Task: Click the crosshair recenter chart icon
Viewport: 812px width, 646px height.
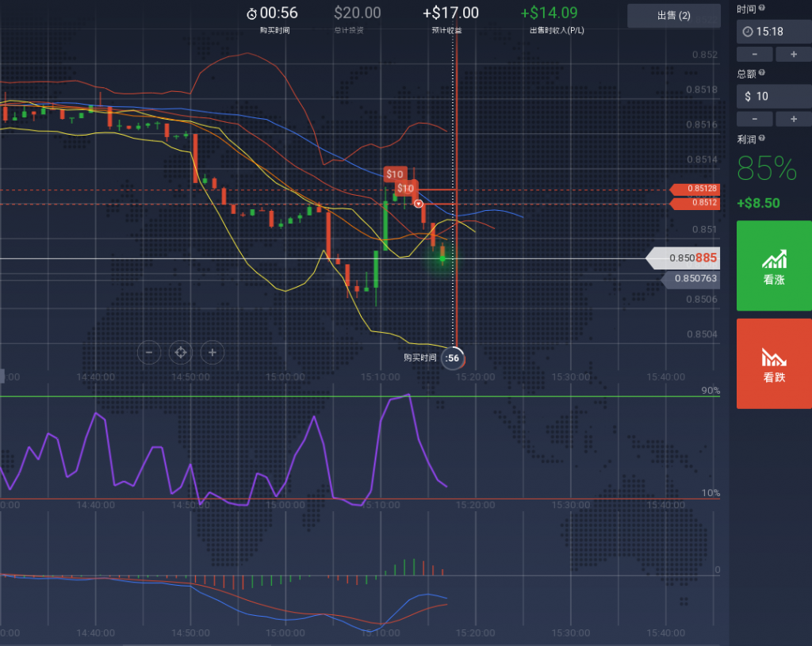Action: pyautogui.click(x=181, y=352)
